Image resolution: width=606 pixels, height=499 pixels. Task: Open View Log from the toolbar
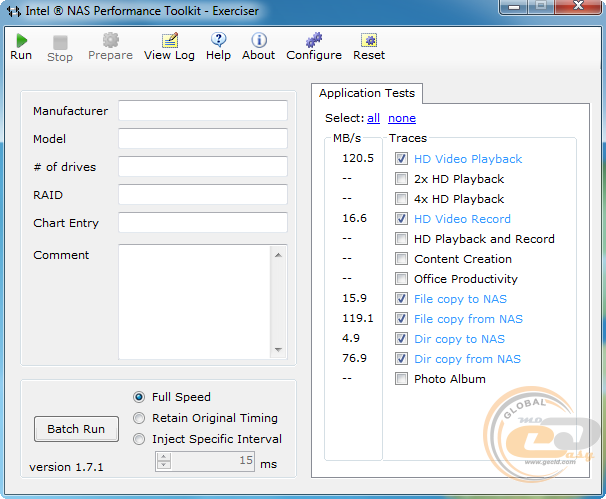pyautogui.click(x=169, y=40)
